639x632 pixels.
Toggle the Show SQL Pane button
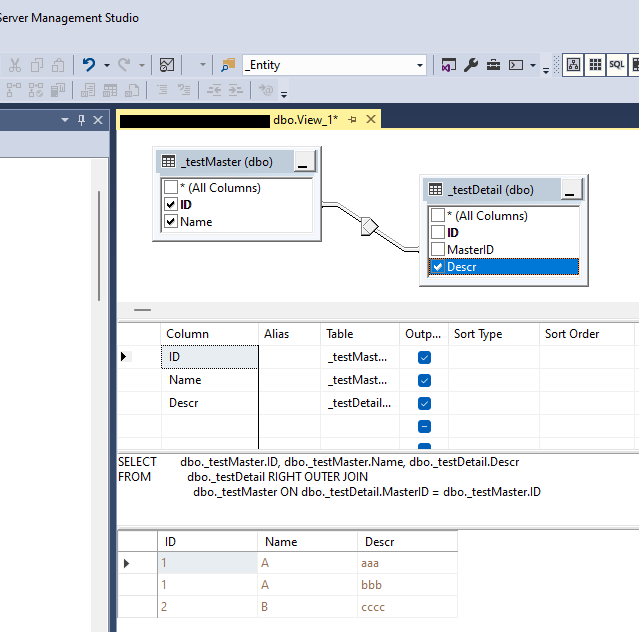[617, 65]
